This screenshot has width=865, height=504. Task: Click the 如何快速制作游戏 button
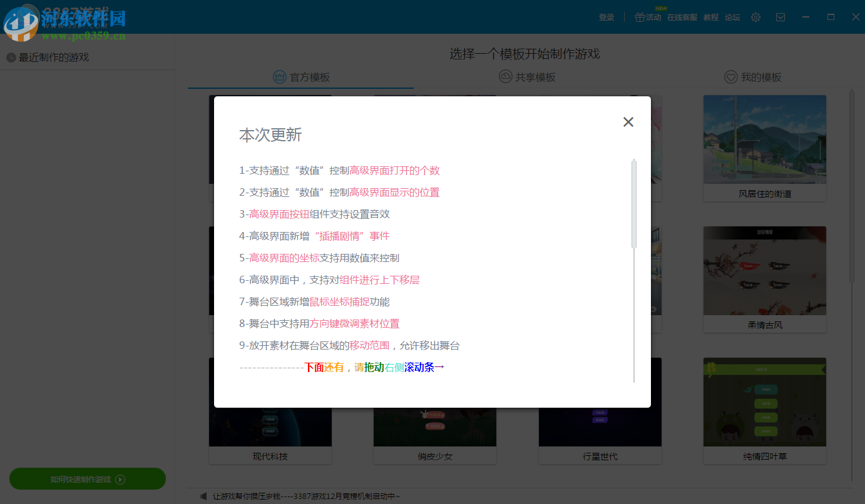point(87,478)
